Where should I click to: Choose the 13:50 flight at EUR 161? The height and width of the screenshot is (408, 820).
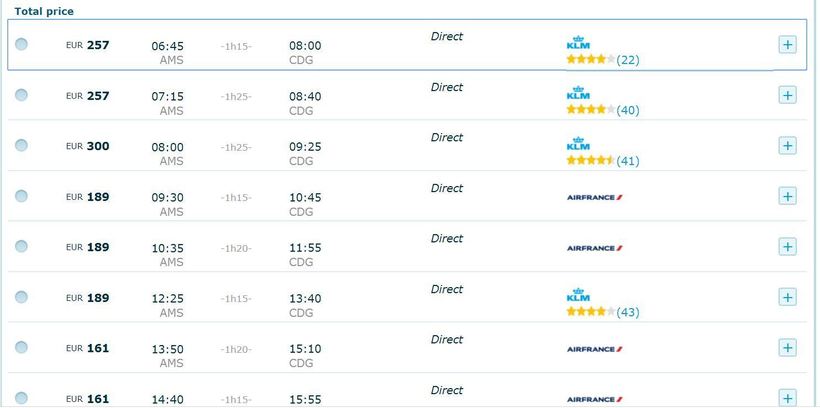[x=21, y=347]
